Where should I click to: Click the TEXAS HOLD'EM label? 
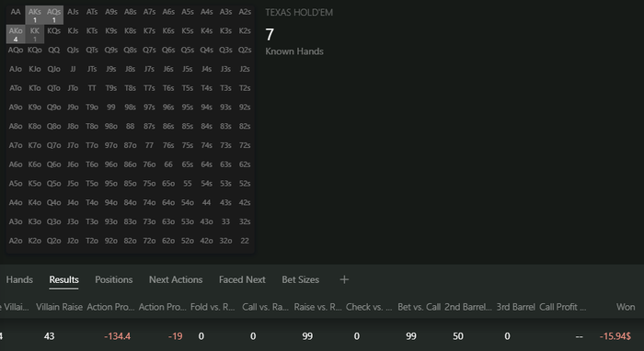[x=299, y=12]
